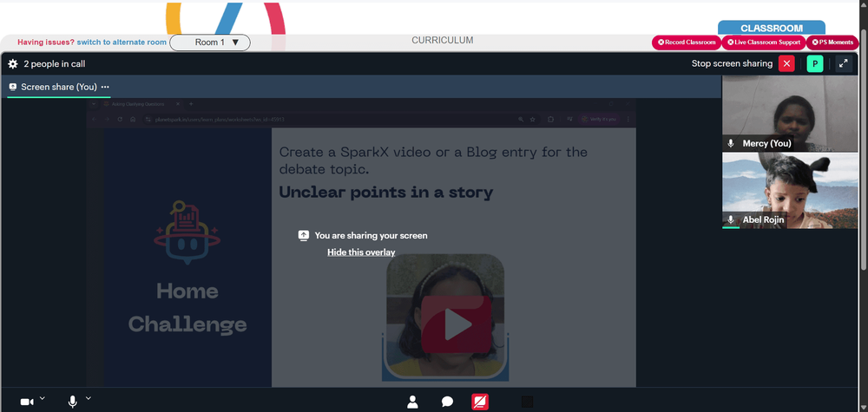The width and height of the screenshot is (868, 412).
Task: Open the Room 1 dropdown
Action: (x=210, y=43)
